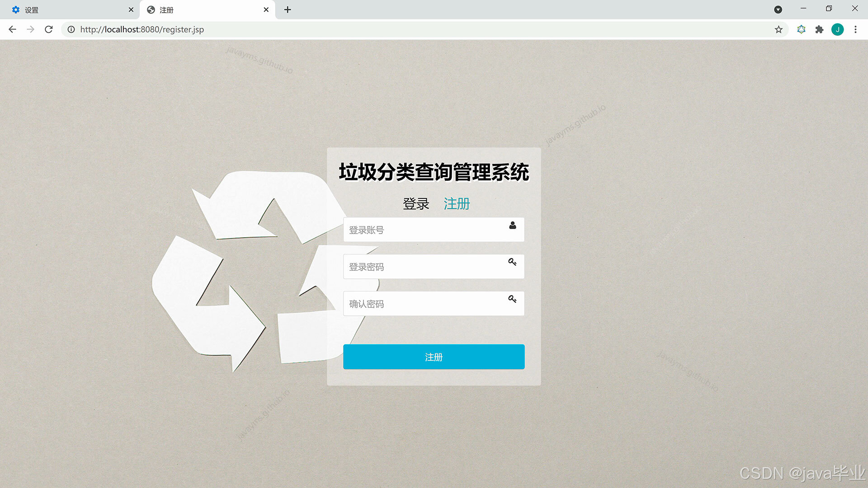This screenshot has width=868, height=488.
Task: Open the green hexagon extension icon
Action: (x=801, y=29)
